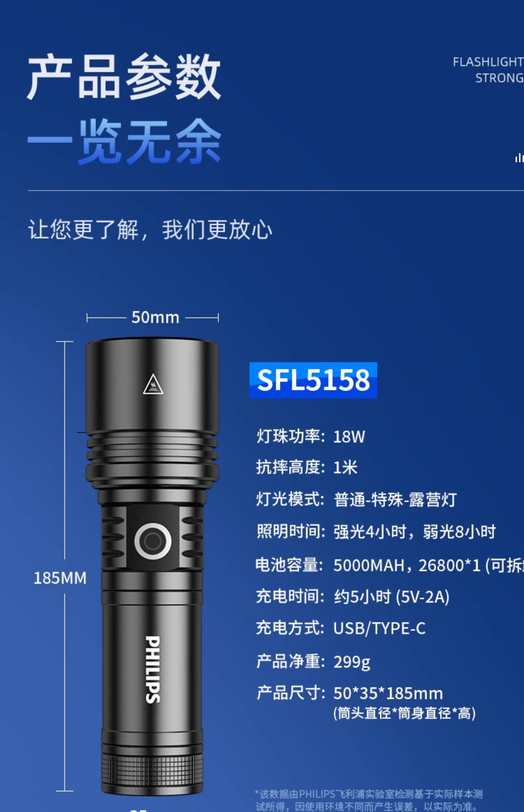
Task: Click the 充电方式 USB/TYPE-C line
Action: point(341,628)
